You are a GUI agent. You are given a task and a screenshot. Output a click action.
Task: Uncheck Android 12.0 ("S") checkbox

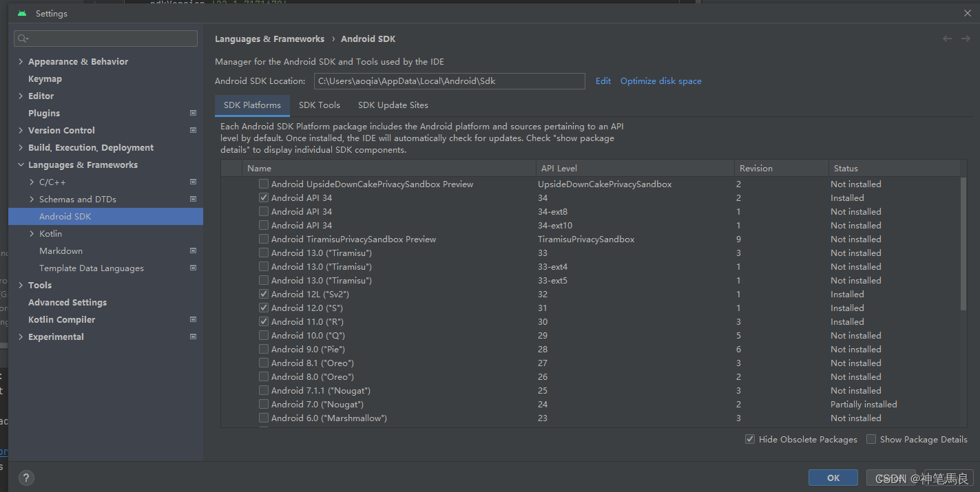point(264,308)
